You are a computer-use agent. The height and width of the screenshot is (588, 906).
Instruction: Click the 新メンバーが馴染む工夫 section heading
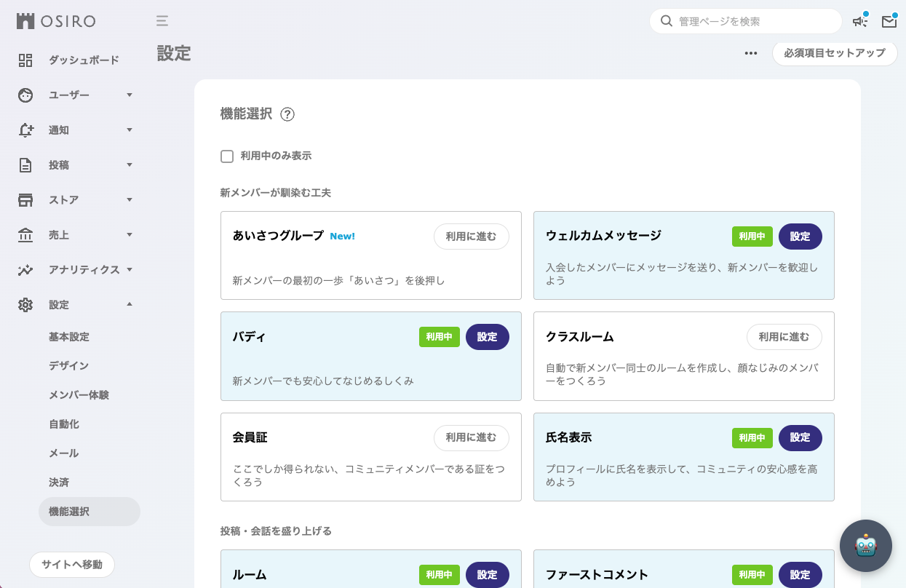[276, 193]
